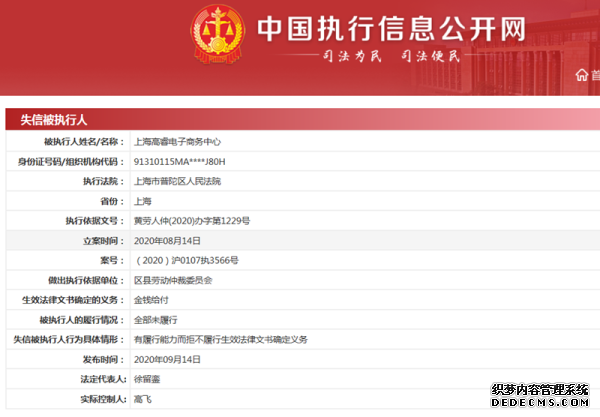Click the 省份 label
This screenshot has height=417, width=600.
point(112,201)
